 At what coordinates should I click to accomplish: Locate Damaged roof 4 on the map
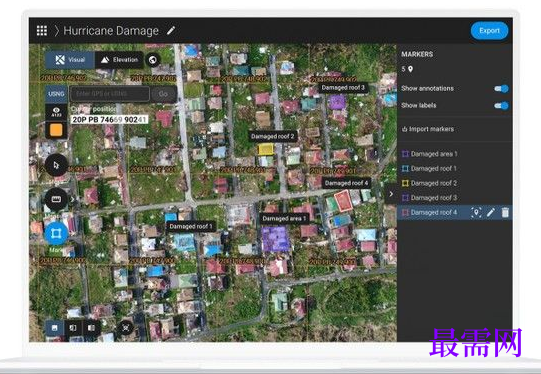[476, 213]
